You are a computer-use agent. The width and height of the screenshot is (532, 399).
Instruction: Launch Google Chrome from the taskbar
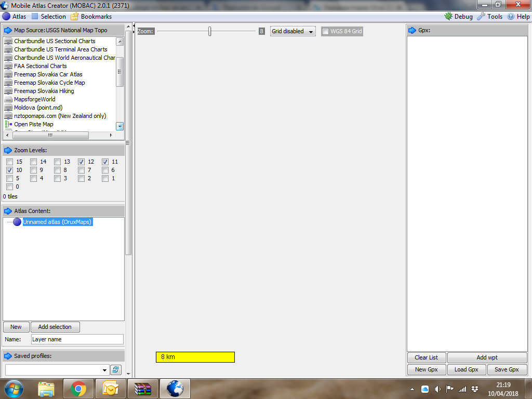pyautogui.click(x=78, y=389)
